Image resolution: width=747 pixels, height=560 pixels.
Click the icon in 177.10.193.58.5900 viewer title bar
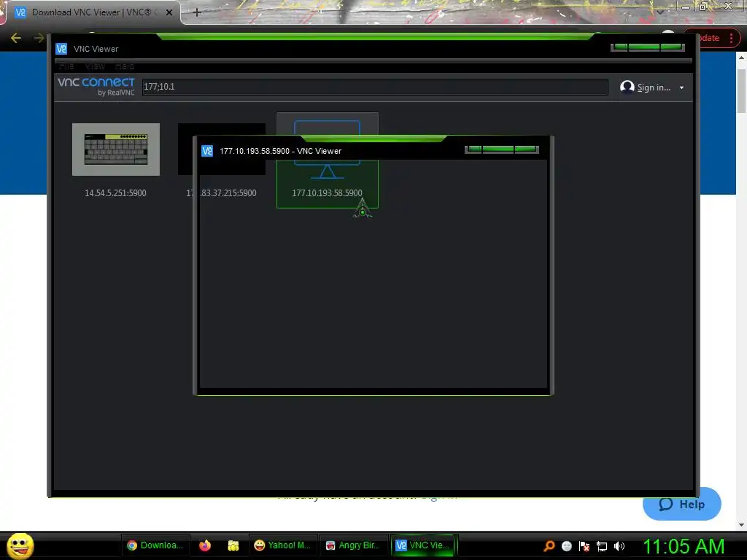(207, 151)
